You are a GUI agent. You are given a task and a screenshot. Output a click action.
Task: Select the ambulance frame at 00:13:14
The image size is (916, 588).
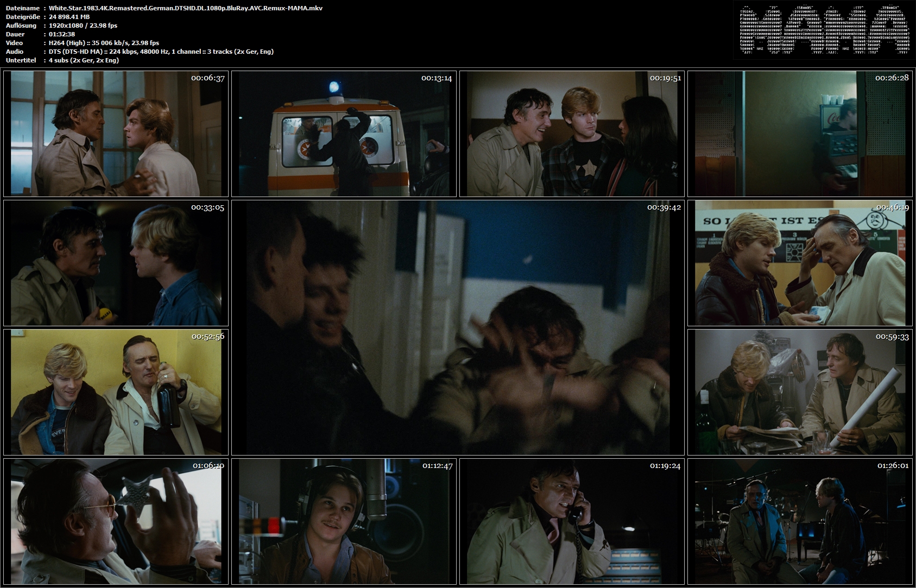344,134
